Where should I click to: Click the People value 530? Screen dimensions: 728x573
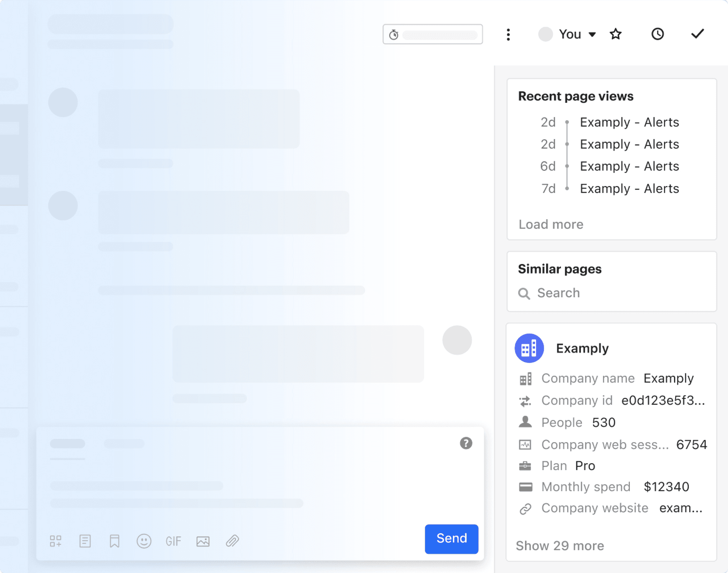coord(604,423)
